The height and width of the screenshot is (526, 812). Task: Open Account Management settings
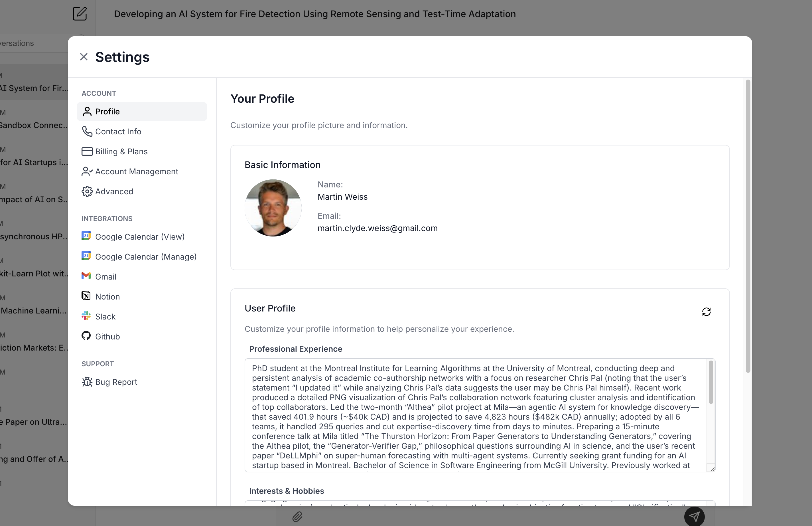(x=136, y=171)
